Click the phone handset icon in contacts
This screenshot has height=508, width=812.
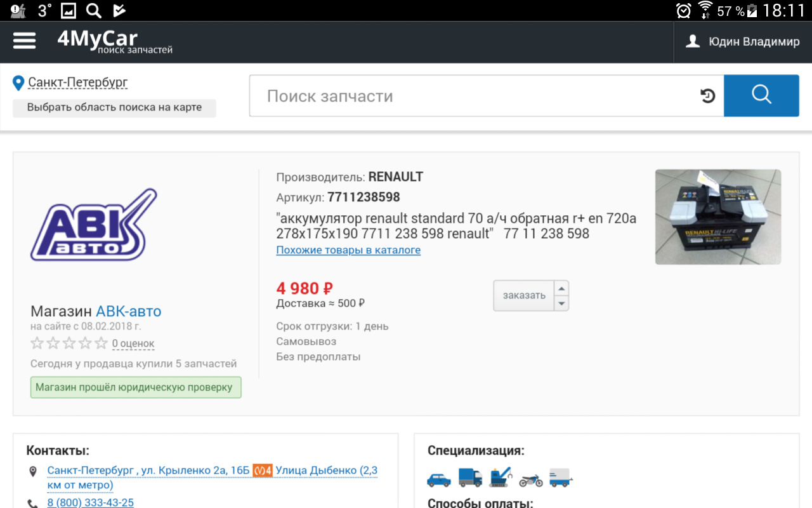point(33,504)
